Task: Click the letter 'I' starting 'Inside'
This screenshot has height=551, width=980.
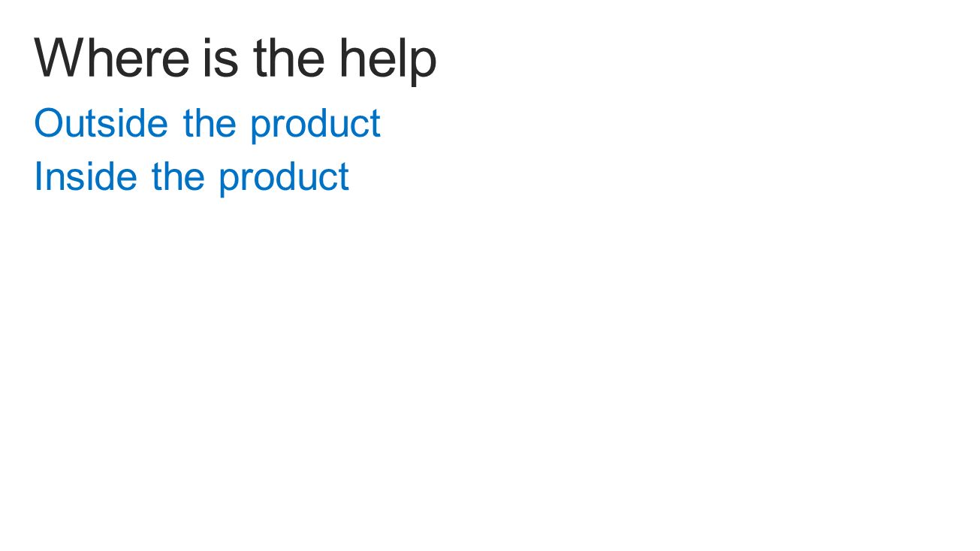Action: tap(38, 176)
